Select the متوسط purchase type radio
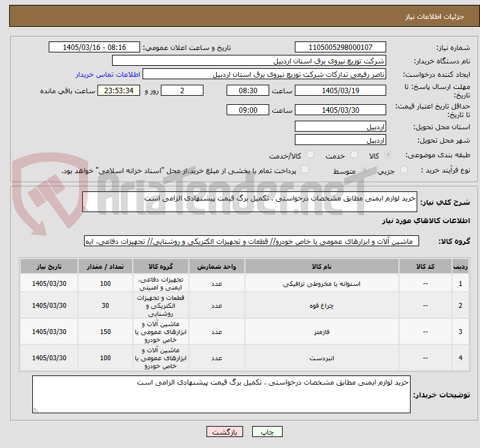 tap(364, 170)
